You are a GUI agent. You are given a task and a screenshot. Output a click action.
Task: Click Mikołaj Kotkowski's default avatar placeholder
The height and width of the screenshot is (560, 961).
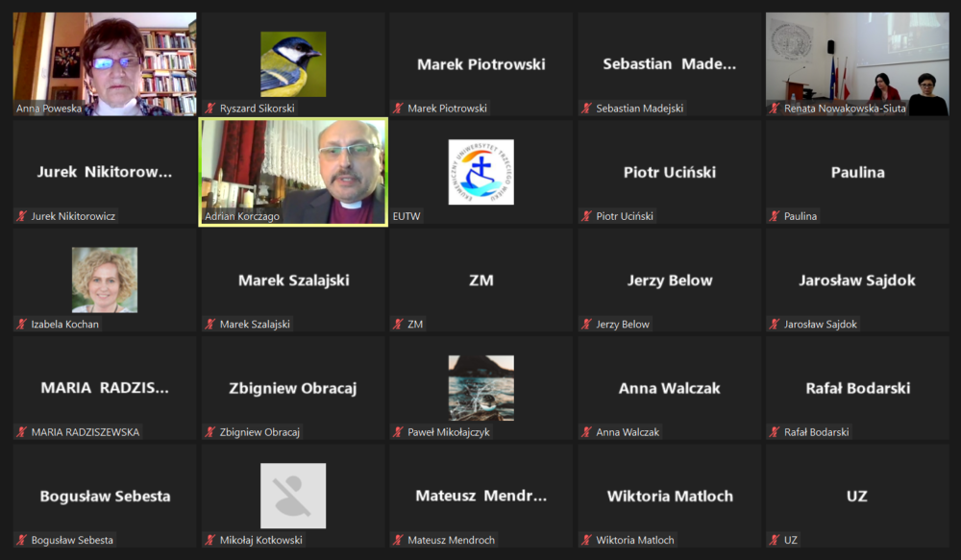(293, 496)
